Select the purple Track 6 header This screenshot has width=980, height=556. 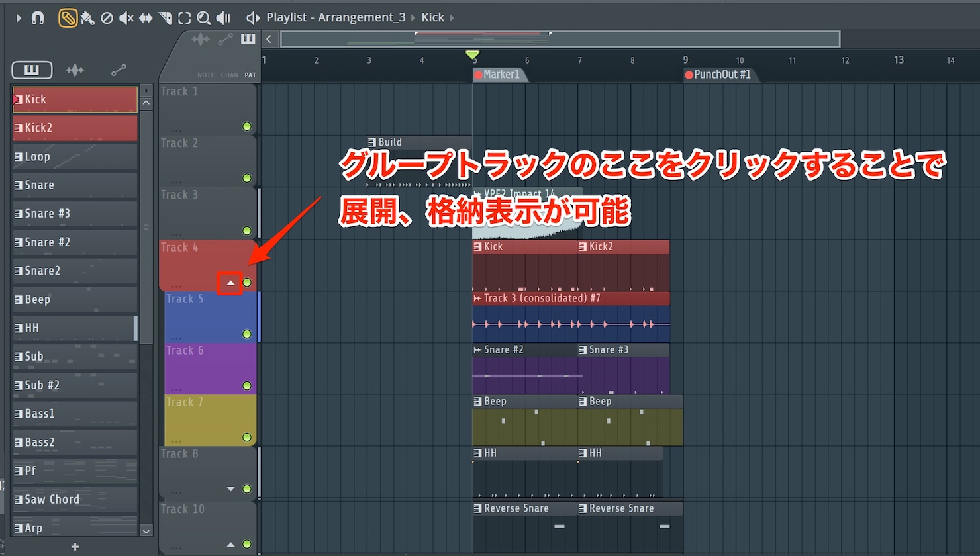(210, 369)
